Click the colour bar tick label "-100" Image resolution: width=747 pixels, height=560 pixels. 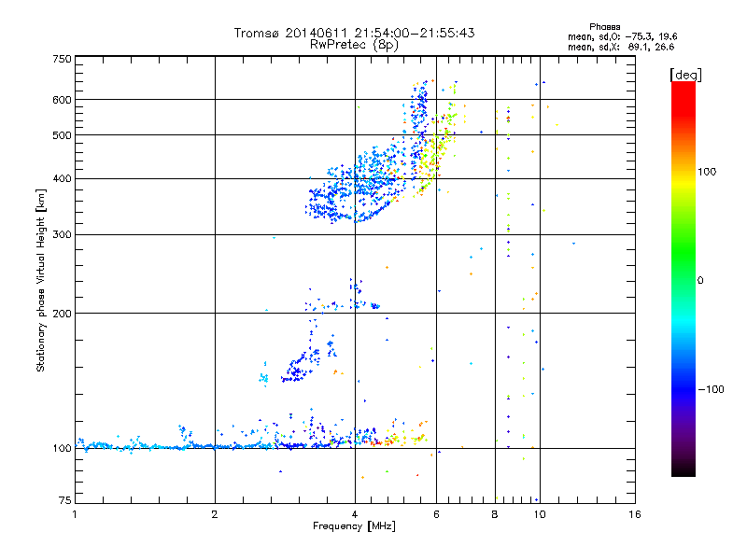click(x=712, y=389)
